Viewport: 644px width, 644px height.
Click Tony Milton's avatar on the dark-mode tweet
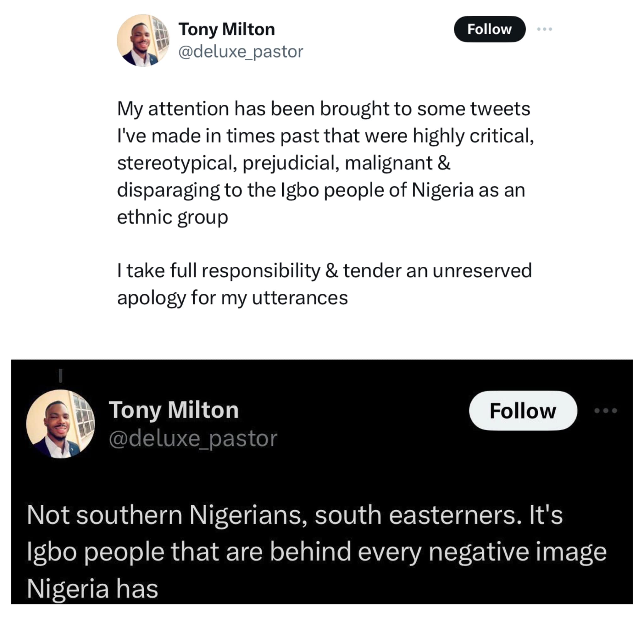tap(61, 424)
